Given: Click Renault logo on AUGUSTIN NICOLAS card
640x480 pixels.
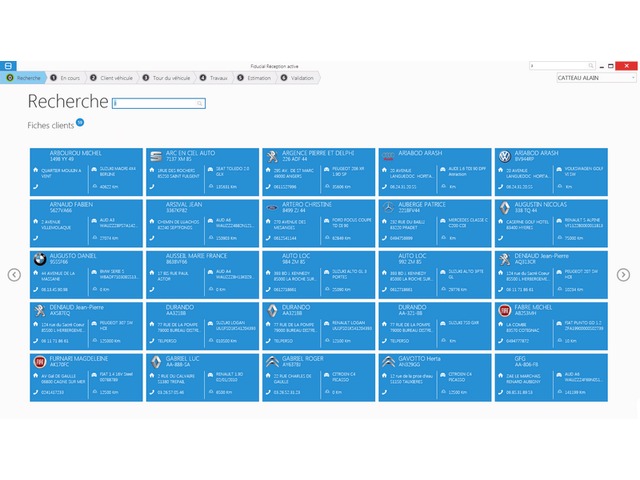Looking at the screenshot, I should 505,208.
